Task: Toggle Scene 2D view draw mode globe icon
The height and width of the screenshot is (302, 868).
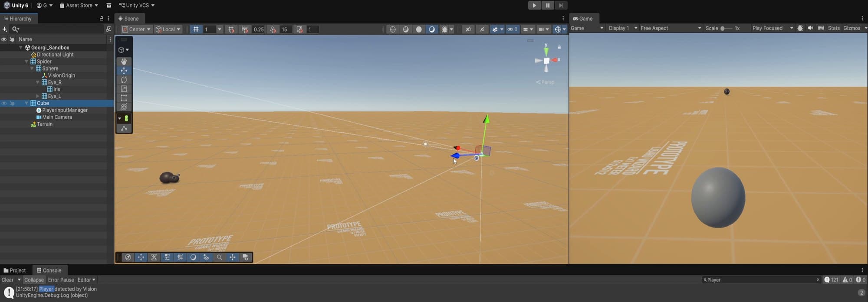Action: tap(393, 29)
